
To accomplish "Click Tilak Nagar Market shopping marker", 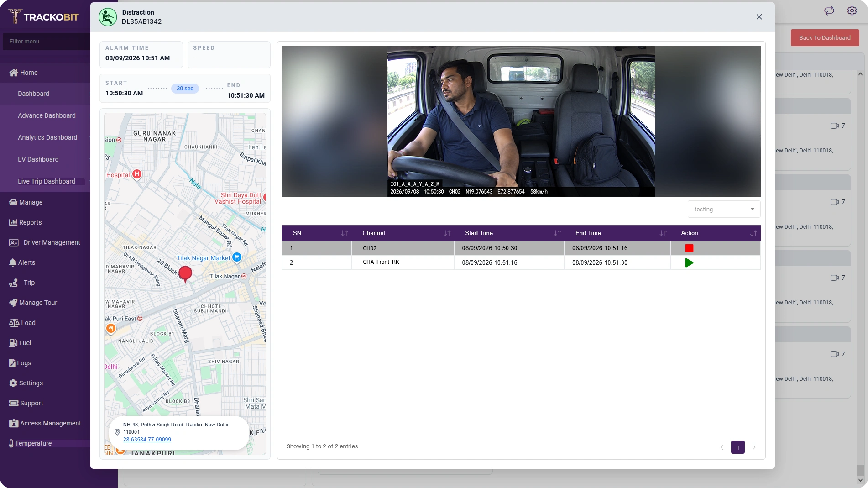I will point(236,257).
